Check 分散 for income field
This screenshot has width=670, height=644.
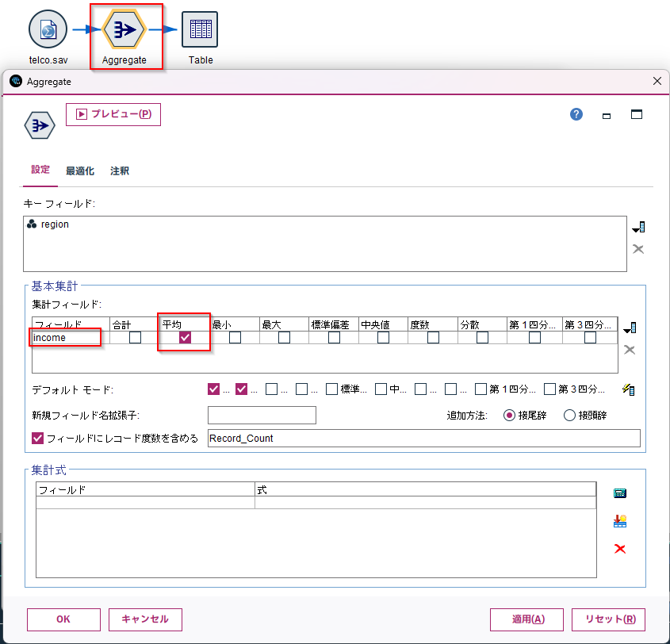click(482, 338)
